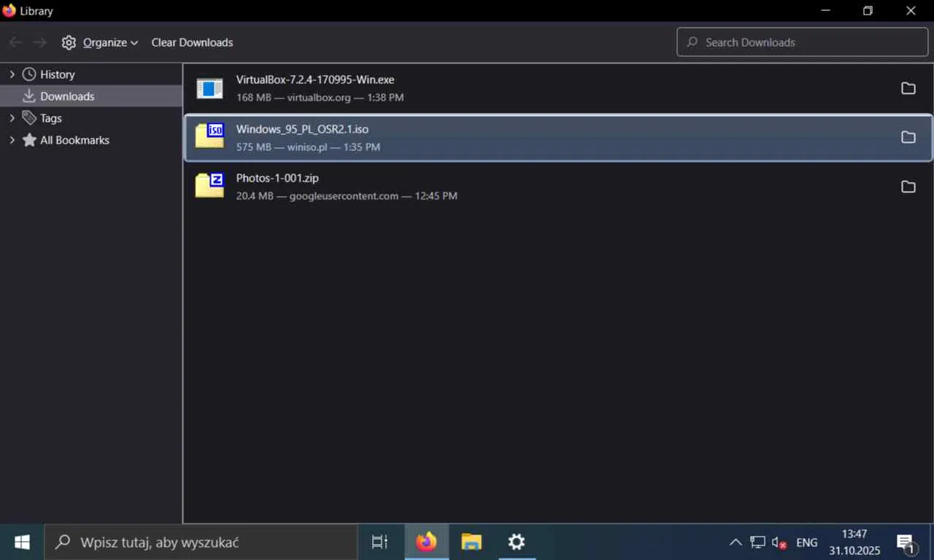Click the taskbar search box
Viewport: 934px width, 560px height.
tap(201, 542)
